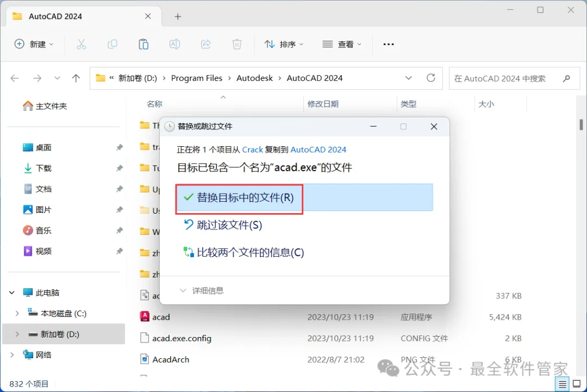
Task: Open 音乐 in the sidebar
Action: click(x=37, y=231)
